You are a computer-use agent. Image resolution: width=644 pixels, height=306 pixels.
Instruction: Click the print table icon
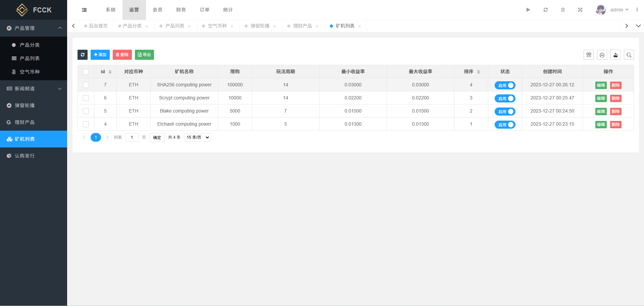point(602,55)
